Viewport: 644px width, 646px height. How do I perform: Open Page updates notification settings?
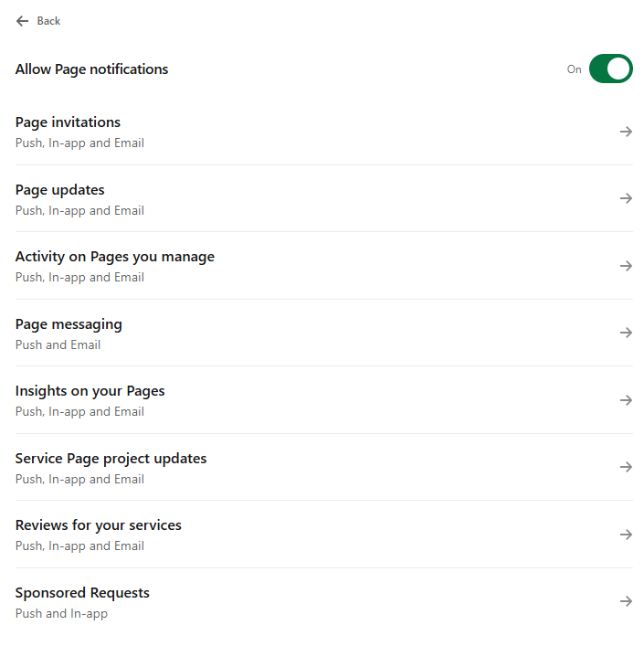60,190
